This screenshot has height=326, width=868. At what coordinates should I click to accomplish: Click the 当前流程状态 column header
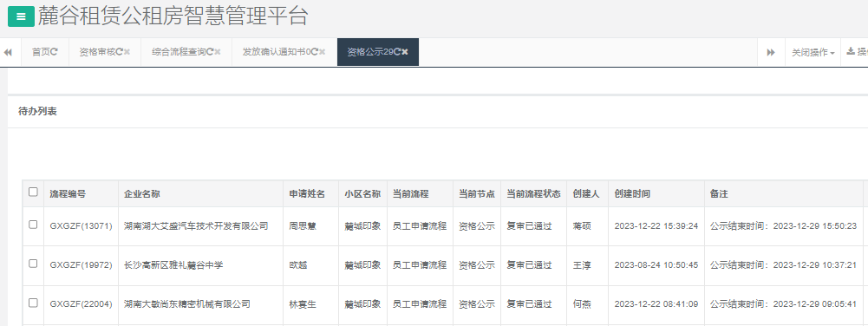(533, 194)
